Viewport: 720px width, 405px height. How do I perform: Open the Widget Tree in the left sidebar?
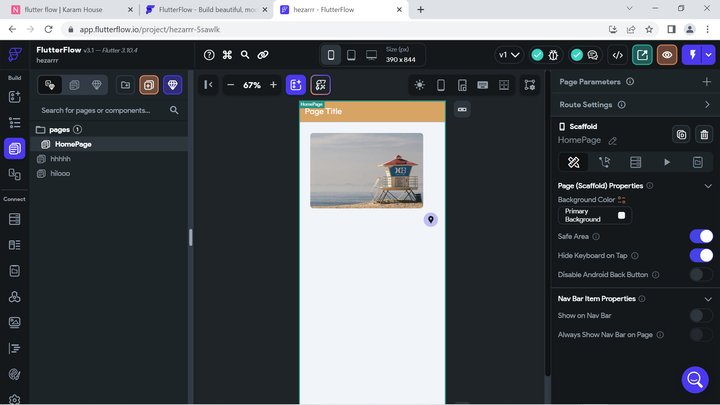(14, 123)
